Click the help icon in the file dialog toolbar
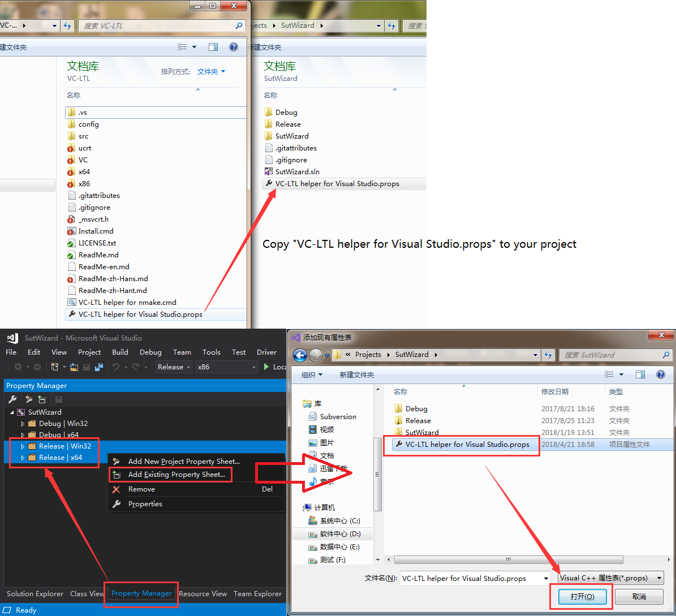The width and height of the screenshot is (676, 616). pos(661,374)
